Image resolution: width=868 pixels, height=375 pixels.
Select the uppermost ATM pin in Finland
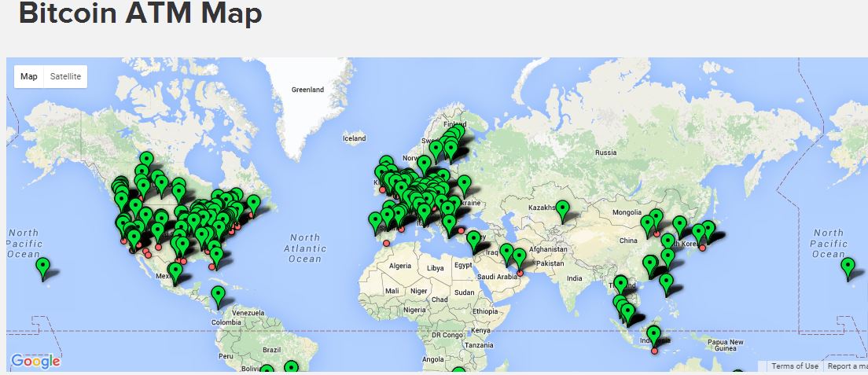[x=458, y=133]
